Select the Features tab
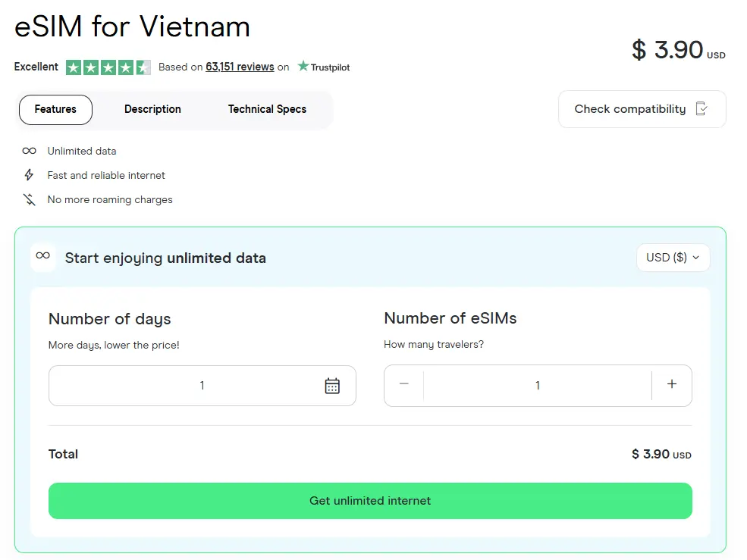This screenshot has height=560, width=747. point(55,109)
